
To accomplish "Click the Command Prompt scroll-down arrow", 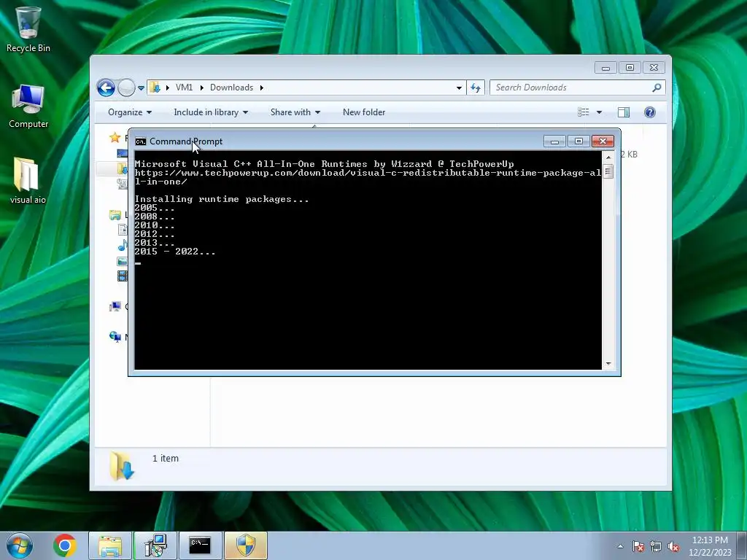I will (x=608, y=364).
